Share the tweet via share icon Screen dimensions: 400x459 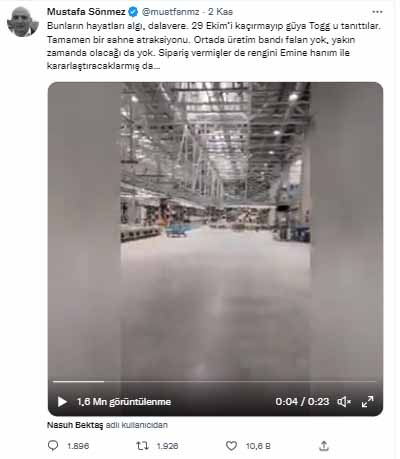[x=324, y=446]
